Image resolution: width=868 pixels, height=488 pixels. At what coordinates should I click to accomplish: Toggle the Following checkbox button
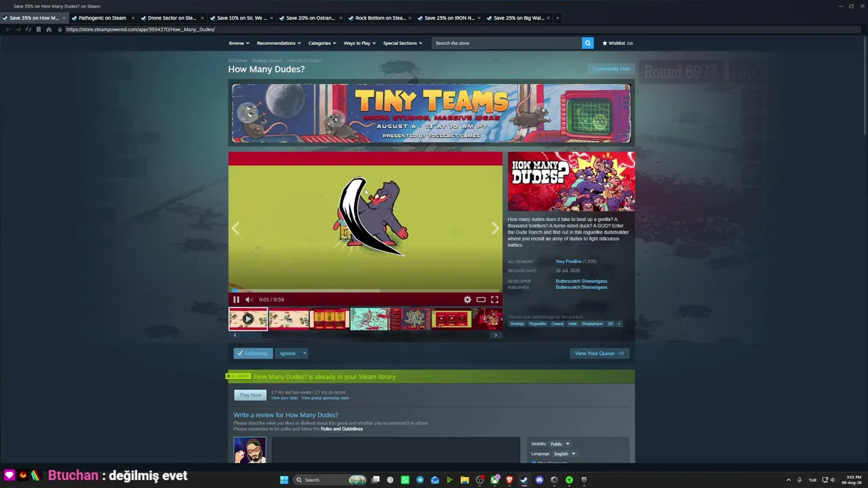coord(252,353)
